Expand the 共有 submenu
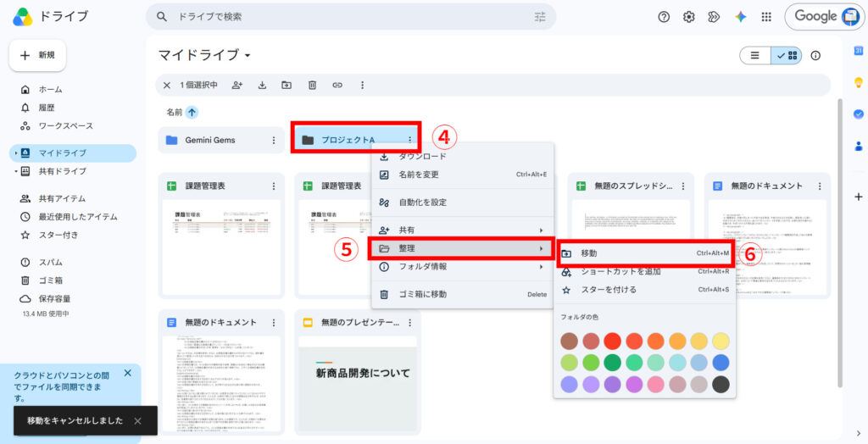This screenshot has width=868, height=444. pyautogui.click(x=541, y=230)
